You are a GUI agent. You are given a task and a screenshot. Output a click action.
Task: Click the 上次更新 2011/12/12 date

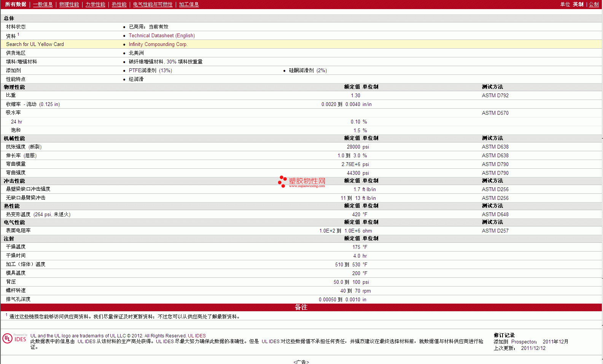click(519, 348)
